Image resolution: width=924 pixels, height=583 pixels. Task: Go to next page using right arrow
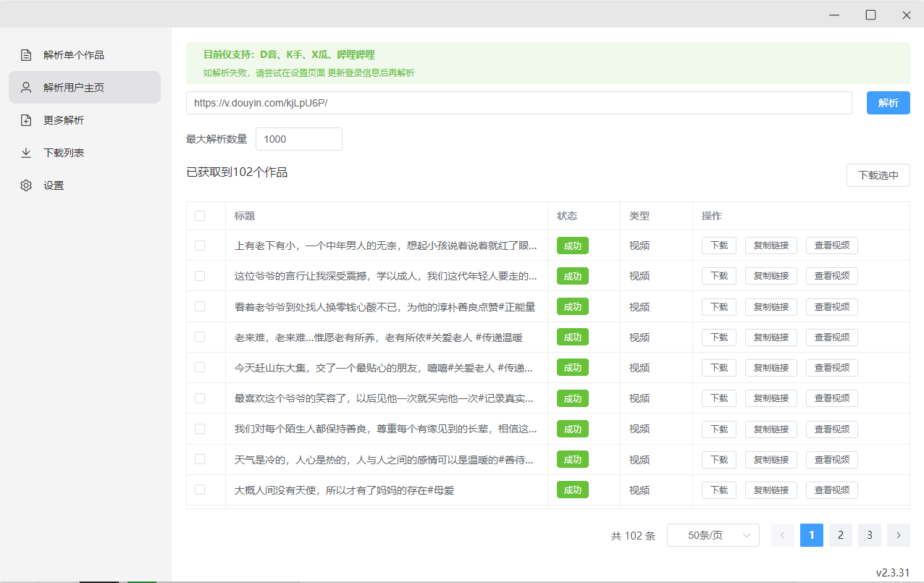tap(898, 535)
